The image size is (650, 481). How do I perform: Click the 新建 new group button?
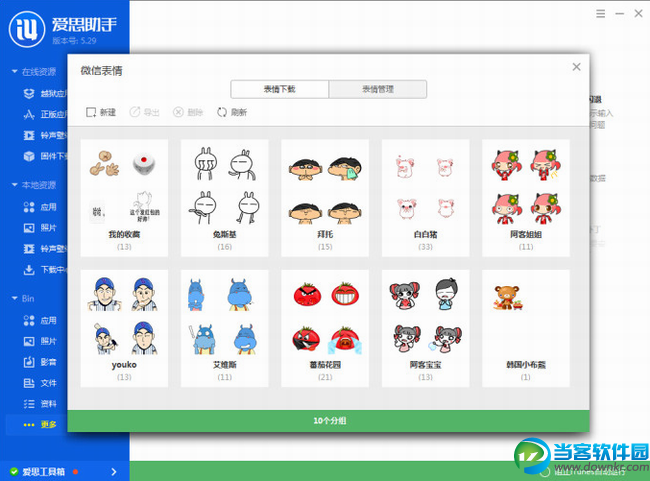(101, 112)
